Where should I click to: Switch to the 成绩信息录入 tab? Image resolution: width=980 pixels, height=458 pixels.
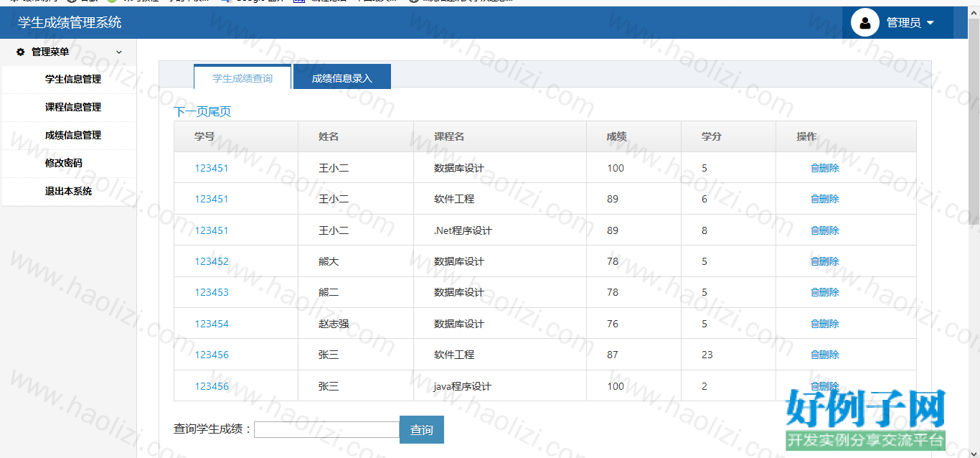pos(342,78)
